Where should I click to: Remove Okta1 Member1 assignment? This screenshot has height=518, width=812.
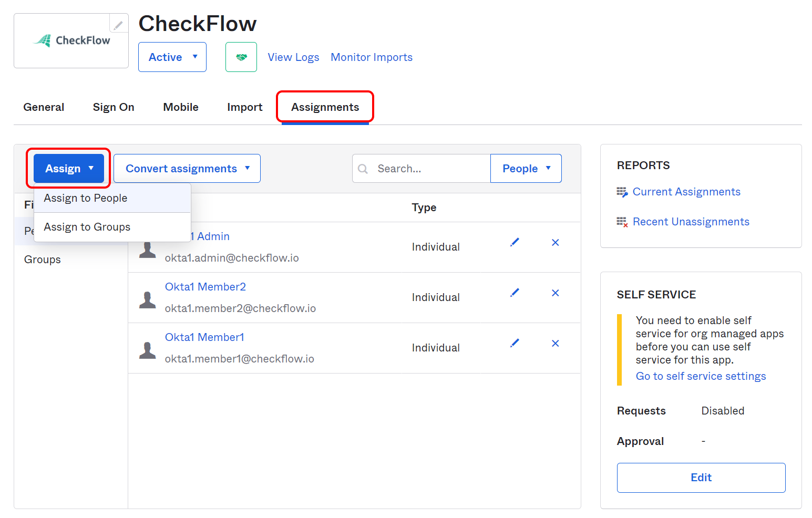(555, 343)
